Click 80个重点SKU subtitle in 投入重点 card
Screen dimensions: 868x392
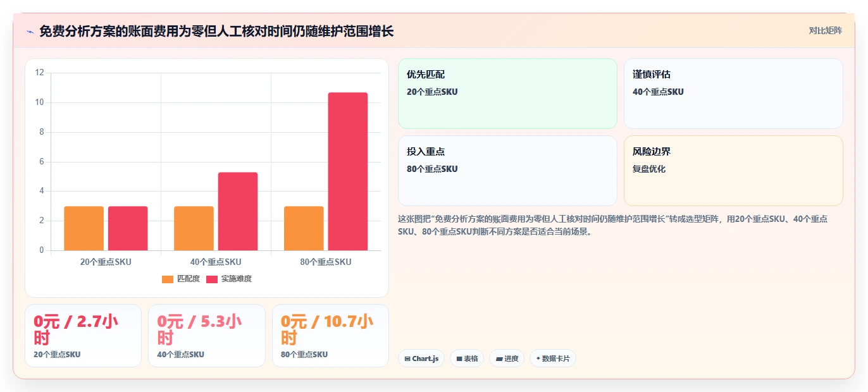click(x=432, y=169)
